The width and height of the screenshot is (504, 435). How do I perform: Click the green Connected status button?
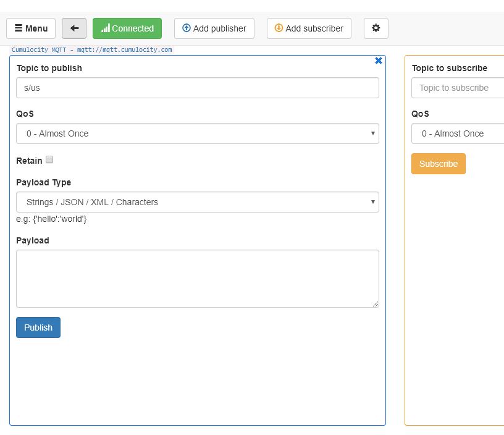point(127,28)
